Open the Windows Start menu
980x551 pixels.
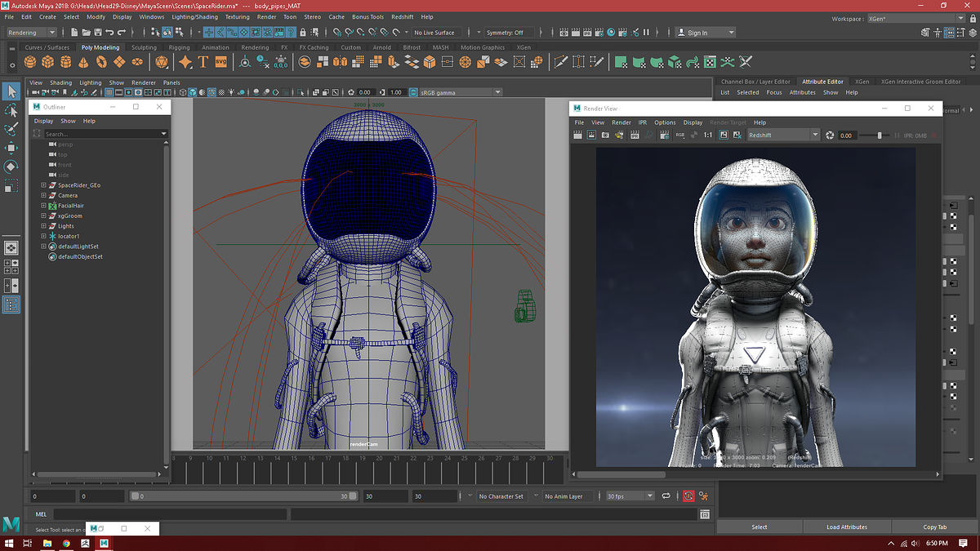click(9, 543)
